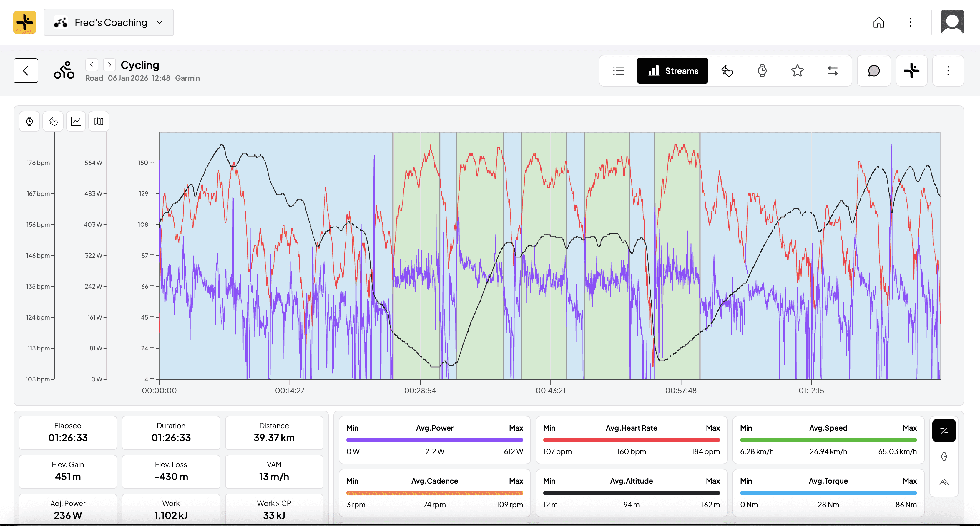
Task: Go to previous activity with the left chevron
Action: (x=92, y=65)
